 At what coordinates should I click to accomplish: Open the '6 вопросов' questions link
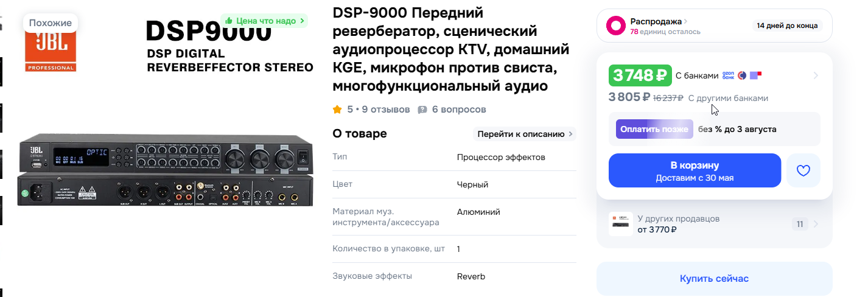click(459, 110)
